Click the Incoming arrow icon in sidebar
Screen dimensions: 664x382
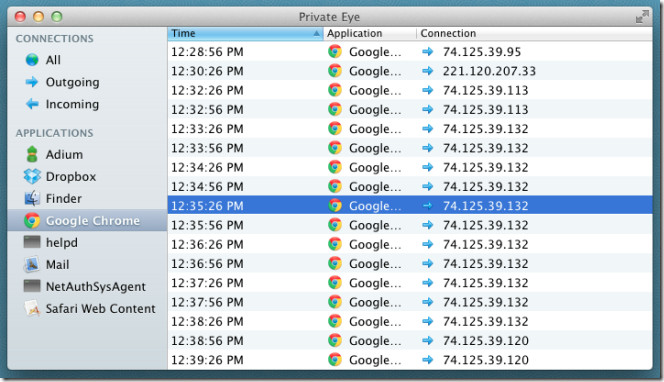(x=32, y=104)
